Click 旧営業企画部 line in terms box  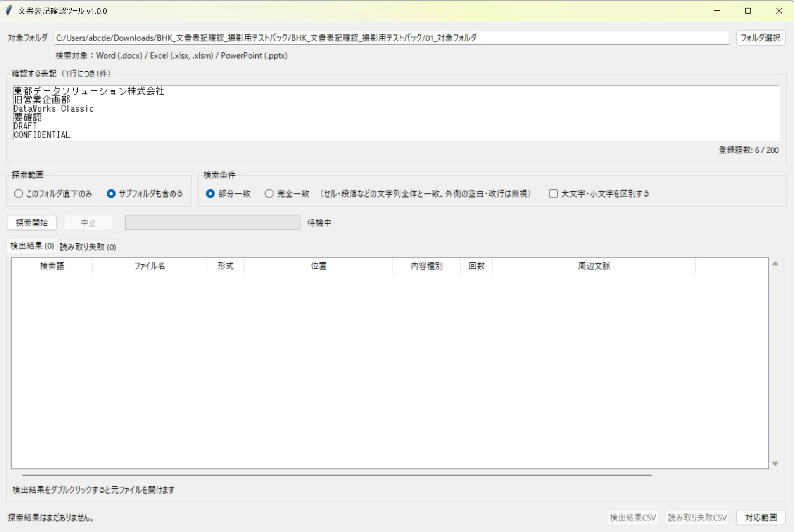(42, 100)
